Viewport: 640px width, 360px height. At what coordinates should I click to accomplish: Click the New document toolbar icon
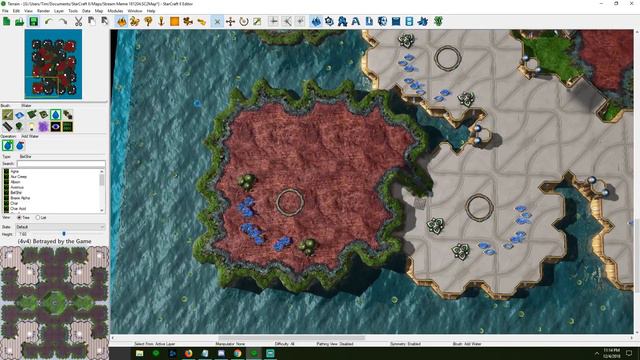[x=7, y=22]
